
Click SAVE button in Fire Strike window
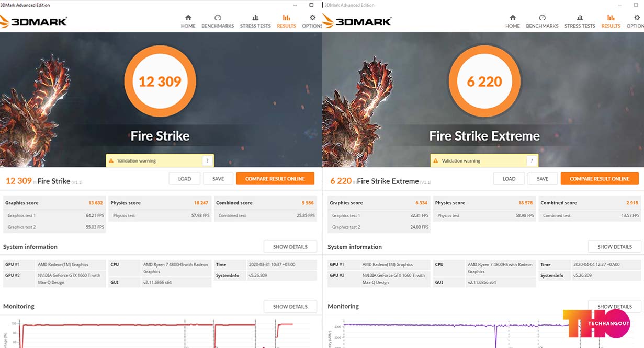pos(218,179)
